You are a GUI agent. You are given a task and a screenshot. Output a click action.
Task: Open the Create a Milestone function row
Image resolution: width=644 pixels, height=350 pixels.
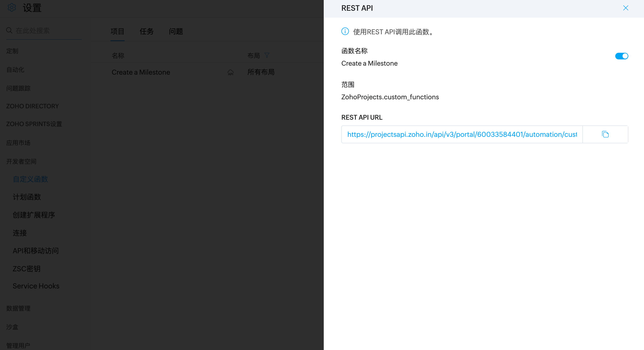tap(141, 72)
